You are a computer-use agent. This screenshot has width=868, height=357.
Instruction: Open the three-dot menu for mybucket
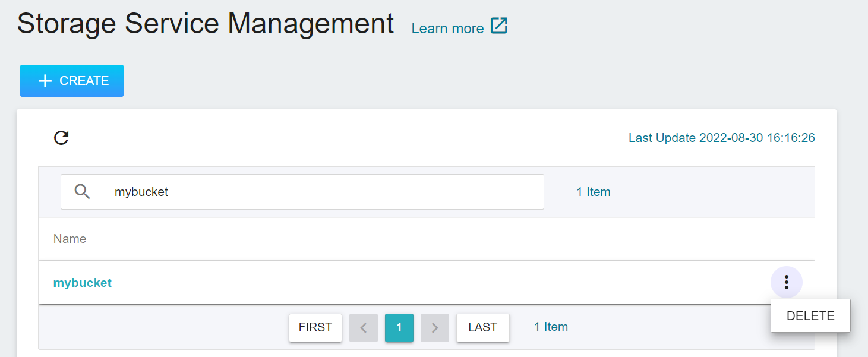tap(787, 282)
